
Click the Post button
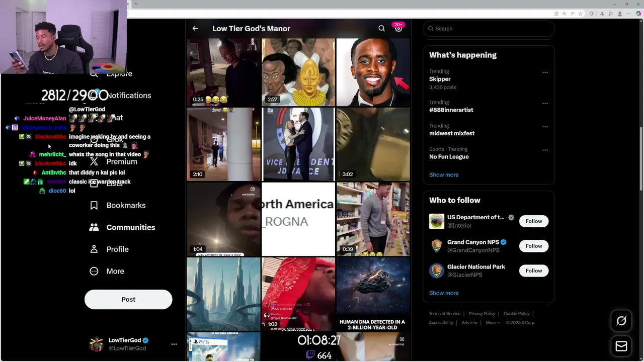128,299
